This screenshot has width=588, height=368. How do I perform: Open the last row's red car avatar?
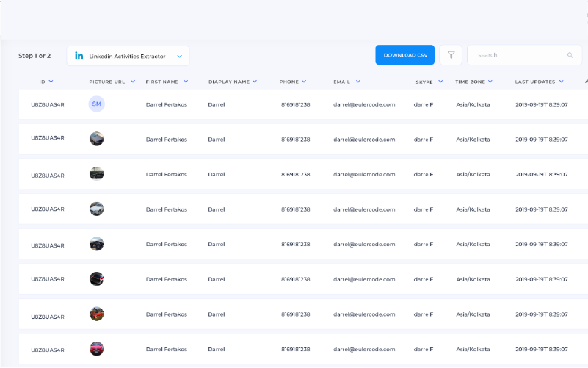coord(96,349)
